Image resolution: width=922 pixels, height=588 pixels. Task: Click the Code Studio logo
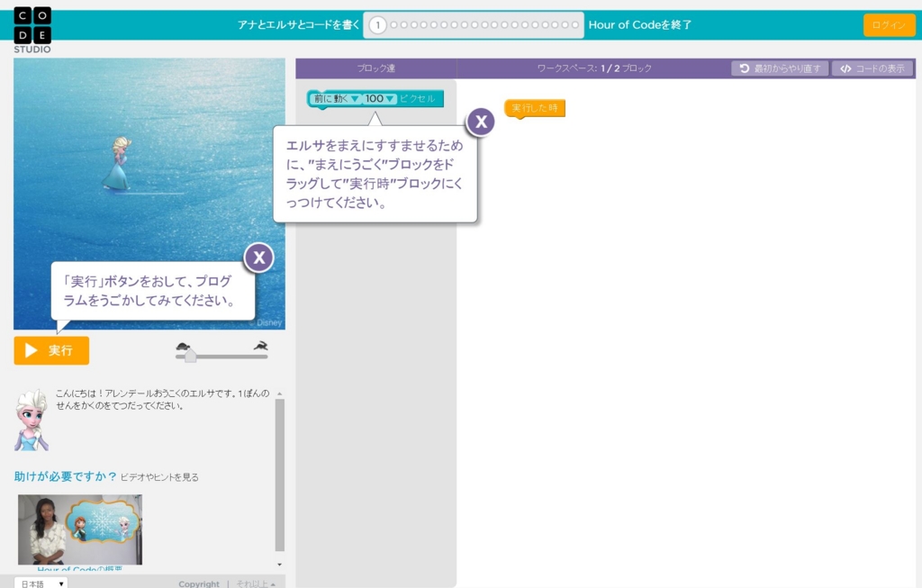point(32,30)
